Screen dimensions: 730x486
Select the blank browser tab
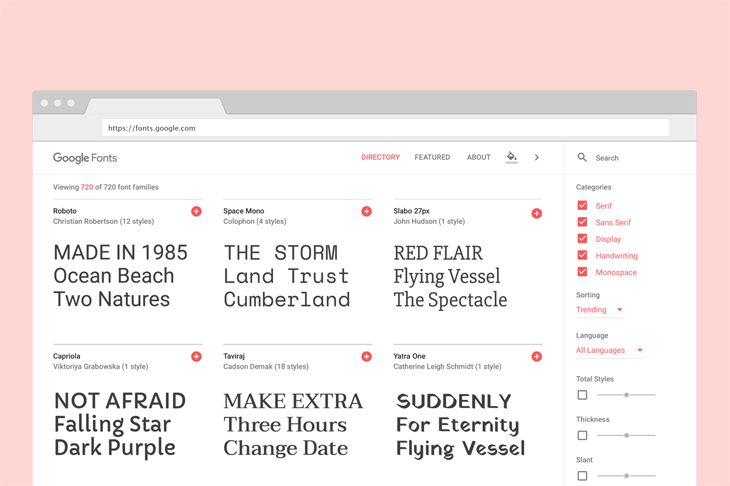pos(155,105)
